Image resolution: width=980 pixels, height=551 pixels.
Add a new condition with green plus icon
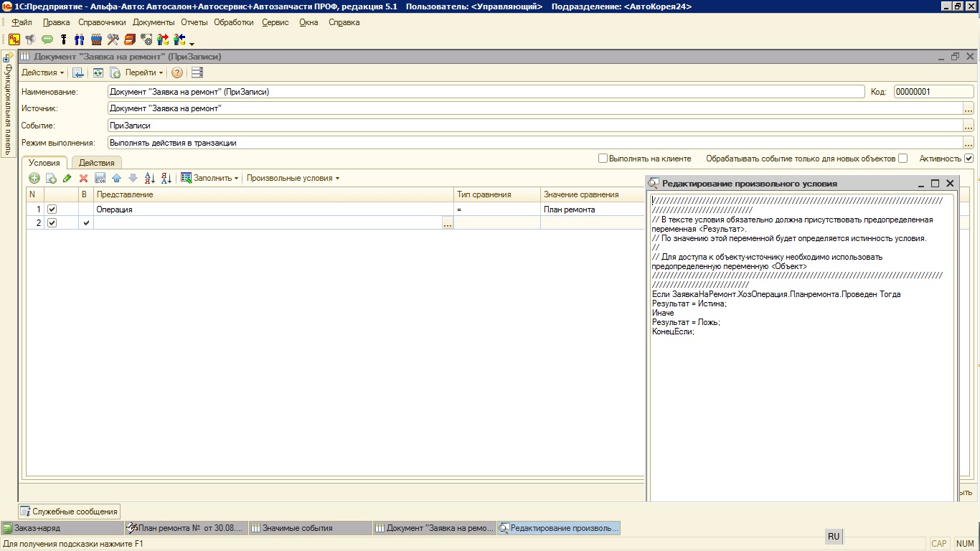(34, 178)
